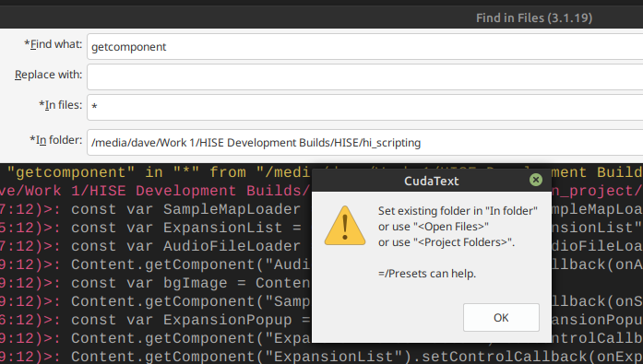Click the Find in Files (3.1.19) title
The image size is (643, 364).
(x=534, y=18)
